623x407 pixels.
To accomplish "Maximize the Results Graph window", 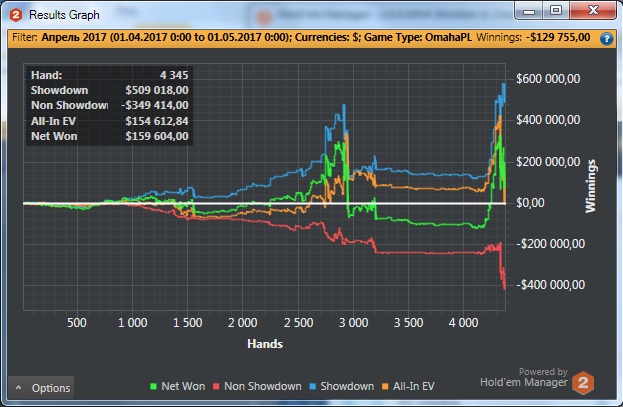I will [556, 11].
